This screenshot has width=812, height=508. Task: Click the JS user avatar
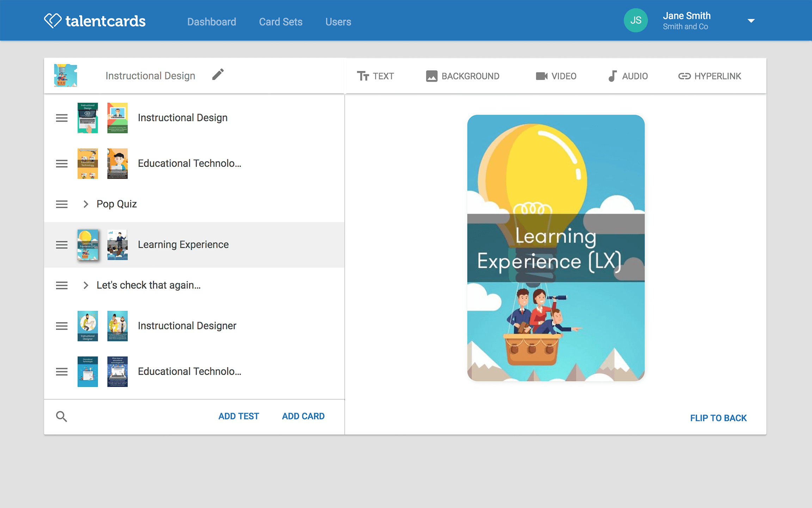coord(635,20)
